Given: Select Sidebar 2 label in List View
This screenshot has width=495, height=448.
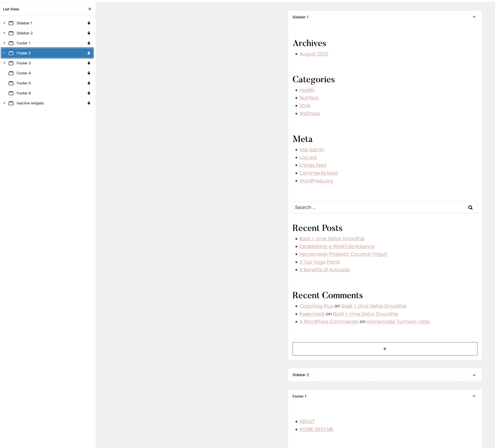Looking at the screenshot, I should click(25, 33).
